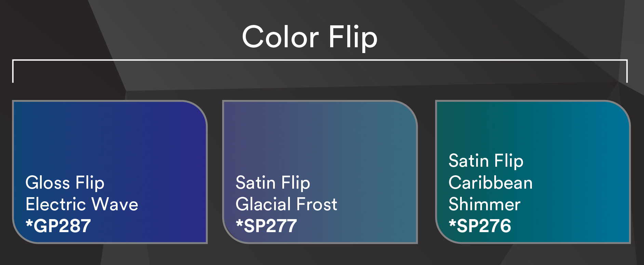Select the *GP287 product code
This screenshot has width=644, height=265.
coord(58,226)
